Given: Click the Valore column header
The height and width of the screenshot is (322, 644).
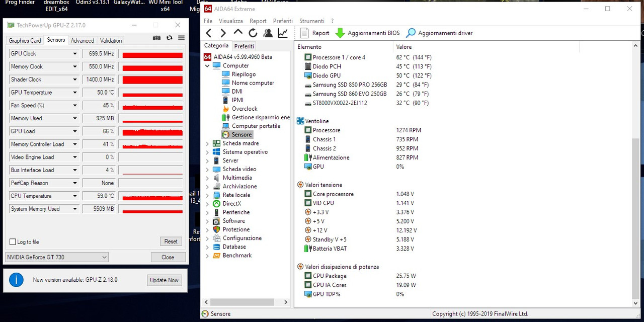Looking at the screenshot, I should pos(486,47).
